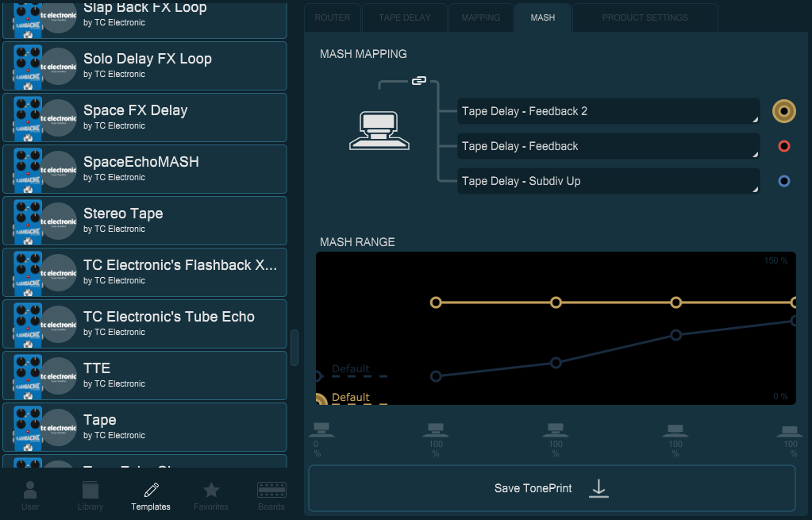This screenshot has width=812, height=520.
Task: Select TC Electronic's Flashback X template
Action: (x=144, y=272)
